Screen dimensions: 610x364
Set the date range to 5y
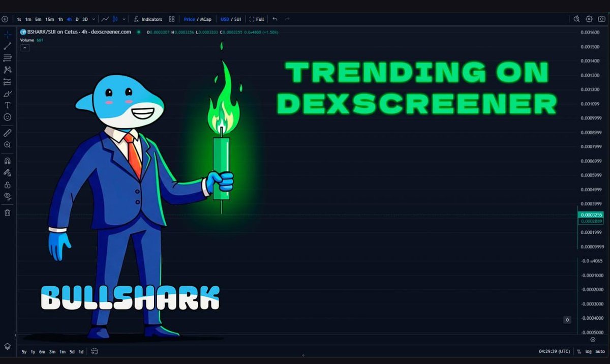point(24,352)
